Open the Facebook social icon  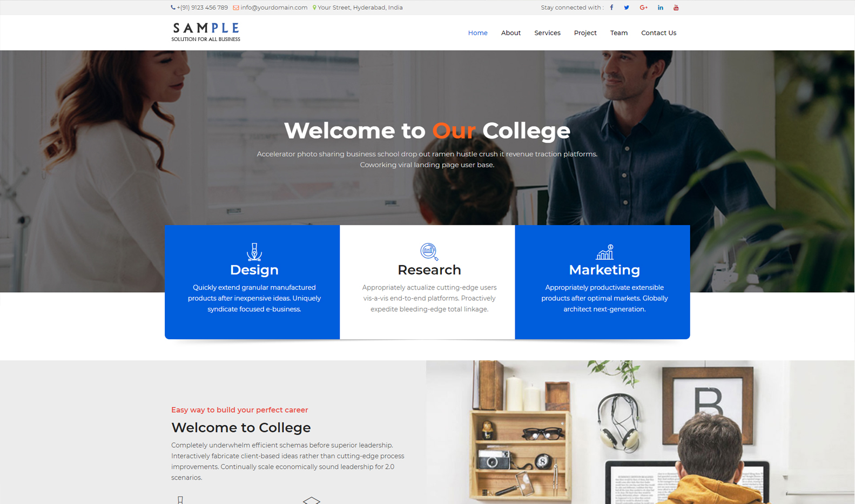point(611,8)
